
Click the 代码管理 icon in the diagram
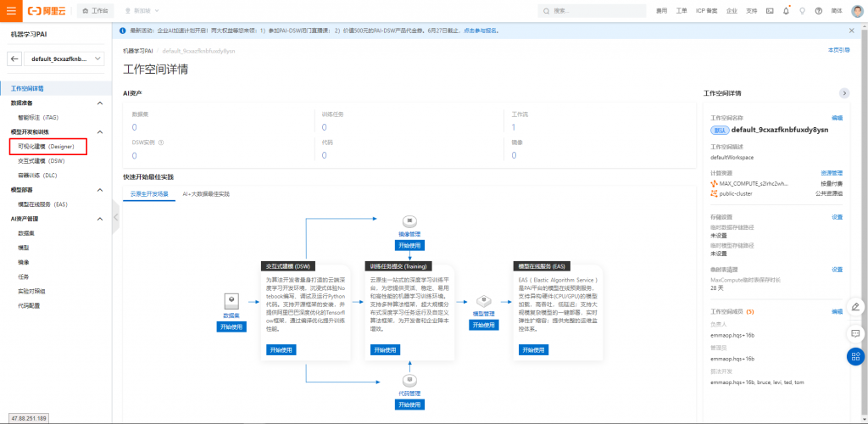point(409,381)
